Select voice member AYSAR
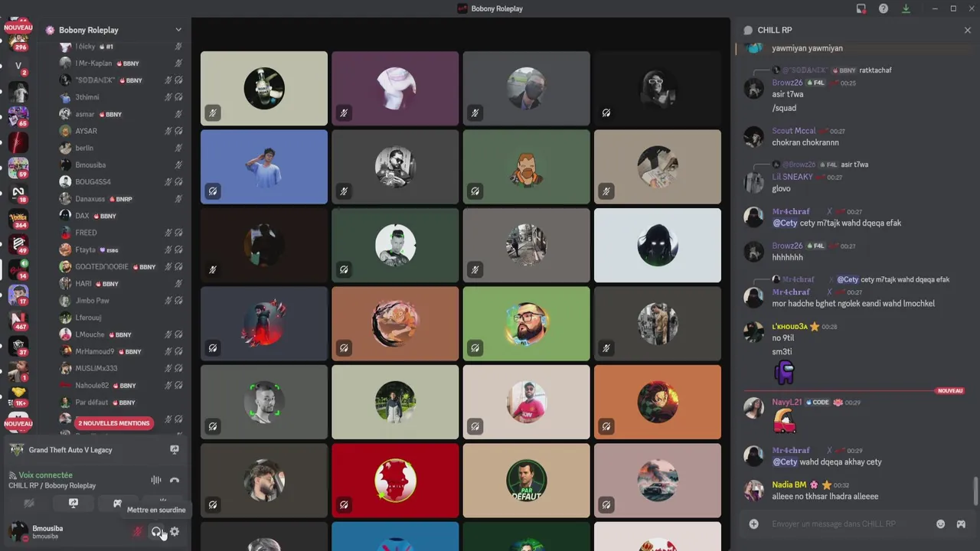The image size is (980, 551). (87, 131)
